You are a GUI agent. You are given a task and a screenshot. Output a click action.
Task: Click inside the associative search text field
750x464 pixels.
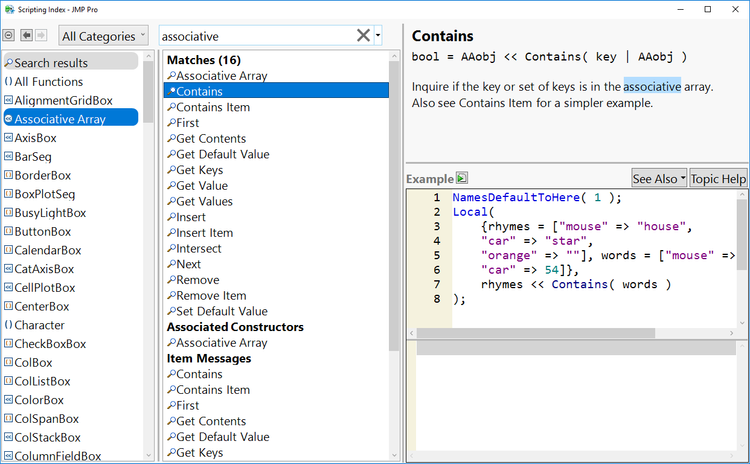click(x=255, y=36)
